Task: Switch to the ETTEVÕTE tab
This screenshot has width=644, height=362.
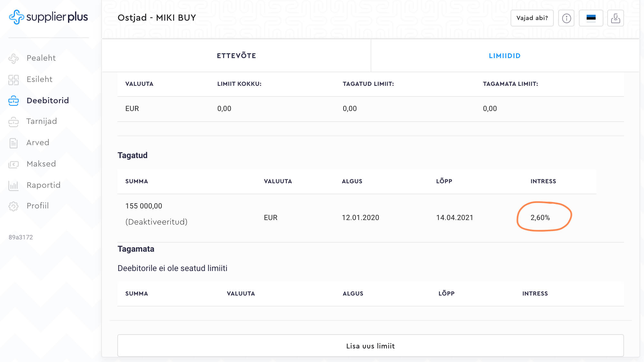Action: pyautogui.click(x=236, y=56)
